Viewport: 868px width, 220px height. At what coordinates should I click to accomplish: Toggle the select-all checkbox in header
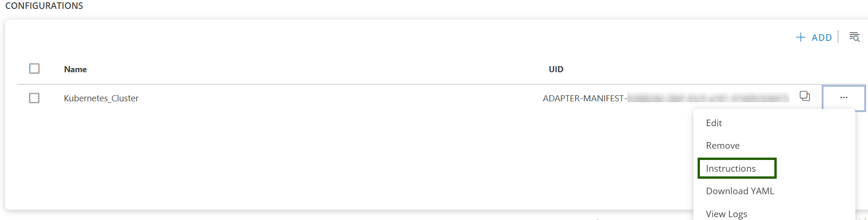(x=34, y=68)
